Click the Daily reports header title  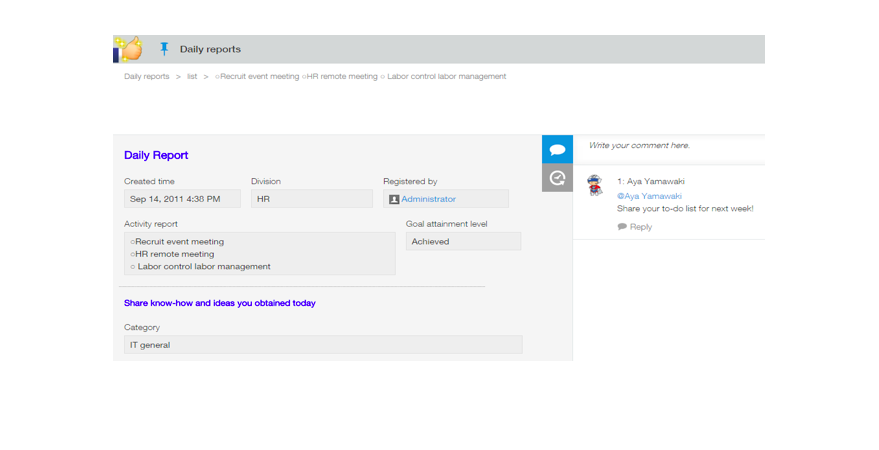click(x=210, y=49)
